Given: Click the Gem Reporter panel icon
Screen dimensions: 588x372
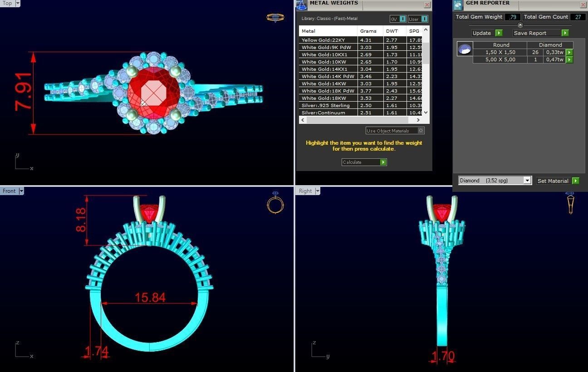Looking at the screenshot, I should click(458, 5).
